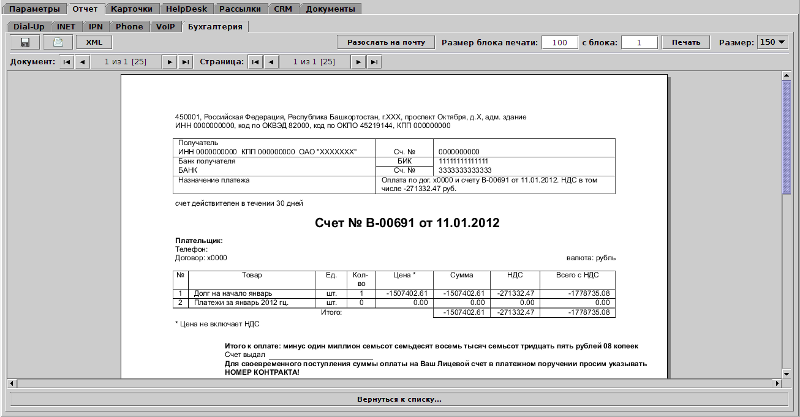The width and height of the screenshot is (800, 417).
Task: Jump to the first document
Action: [x=67, y=62]
